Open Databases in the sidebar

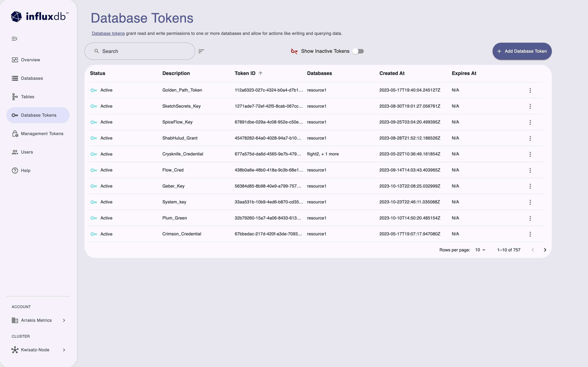38,78
